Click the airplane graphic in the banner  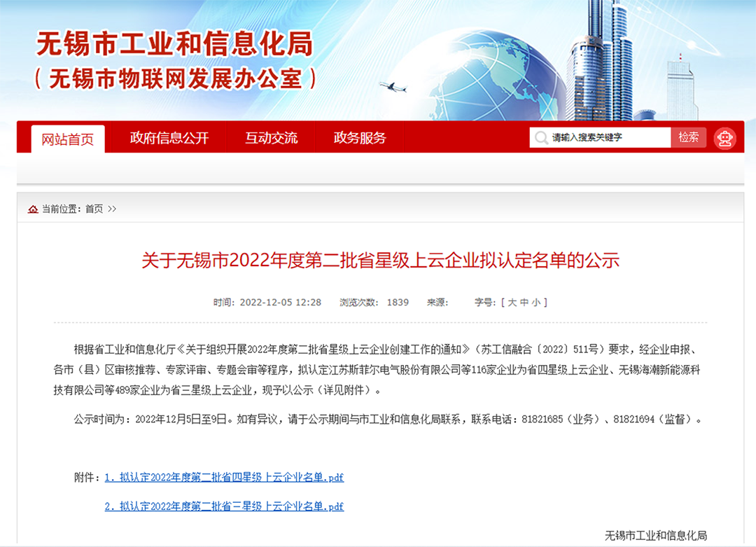click(393, 88)
